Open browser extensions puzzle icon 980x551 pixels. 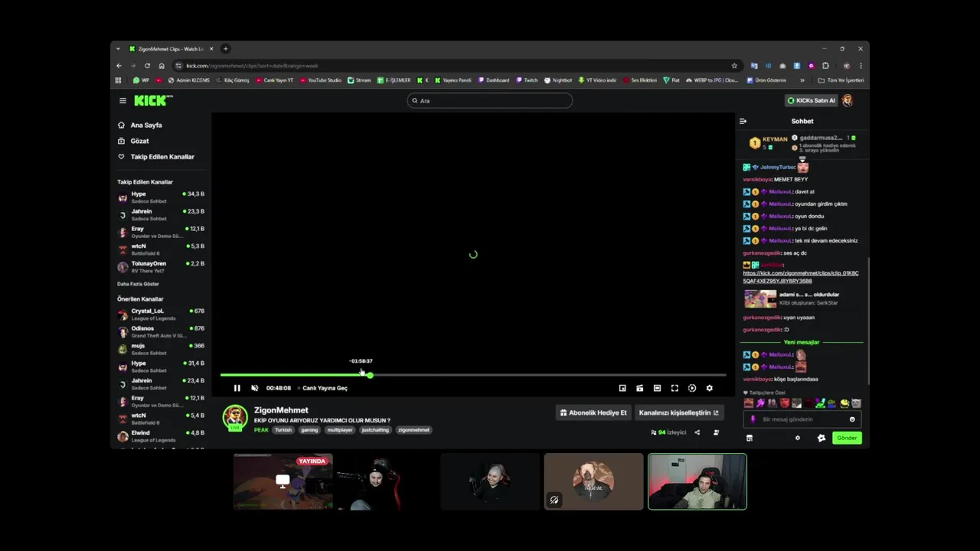coord(825,66)
